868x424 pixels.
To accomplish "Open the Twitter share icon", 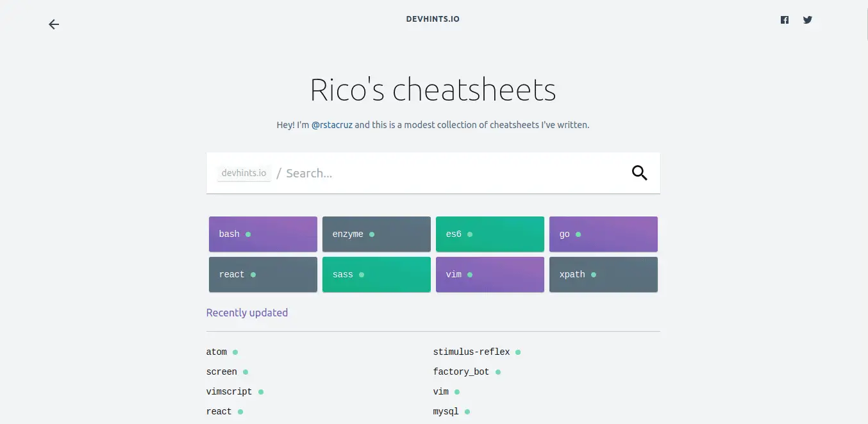I will click(808, 20).
